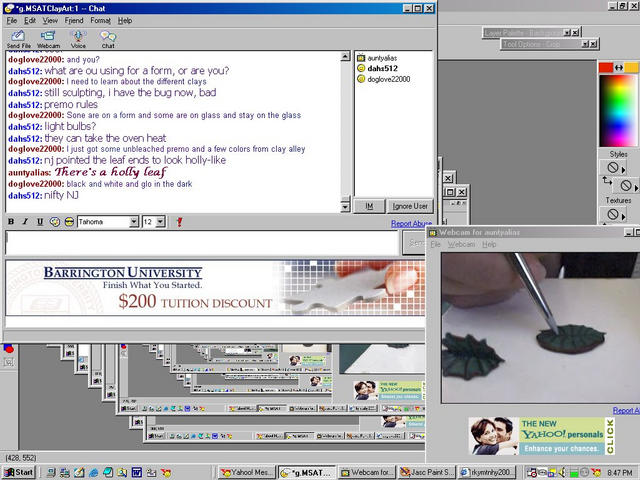
Task: Open the Format menu
Action: pos(100,20)
